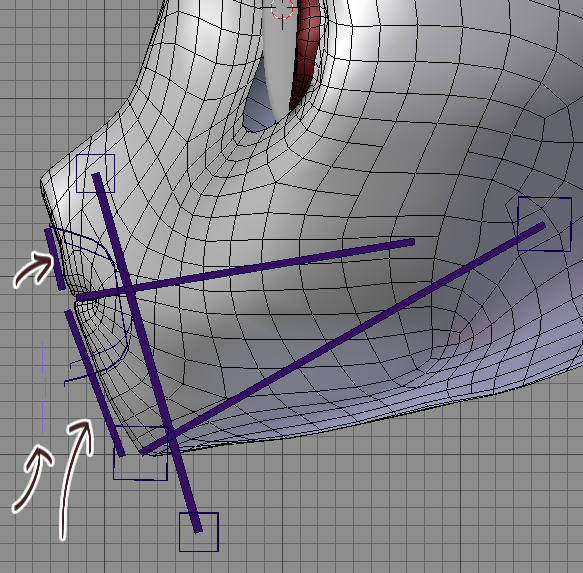583x573 pixels.
Task: Select the upper horizontal purple bone across the cheek
Action: pos(245,270)
